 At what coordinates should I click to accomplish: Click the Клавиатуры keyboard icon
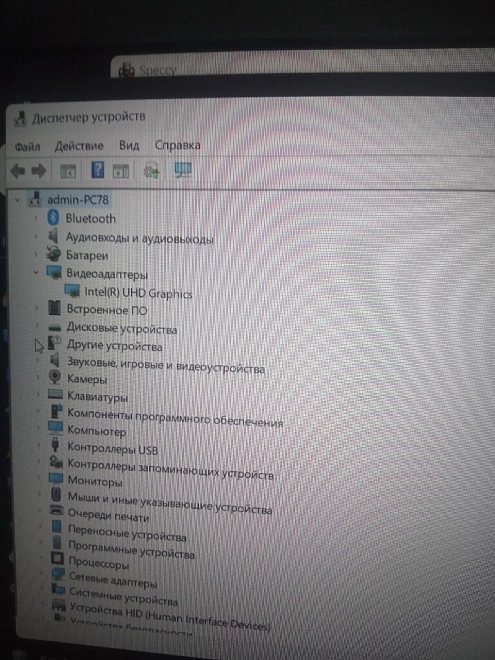55,394
